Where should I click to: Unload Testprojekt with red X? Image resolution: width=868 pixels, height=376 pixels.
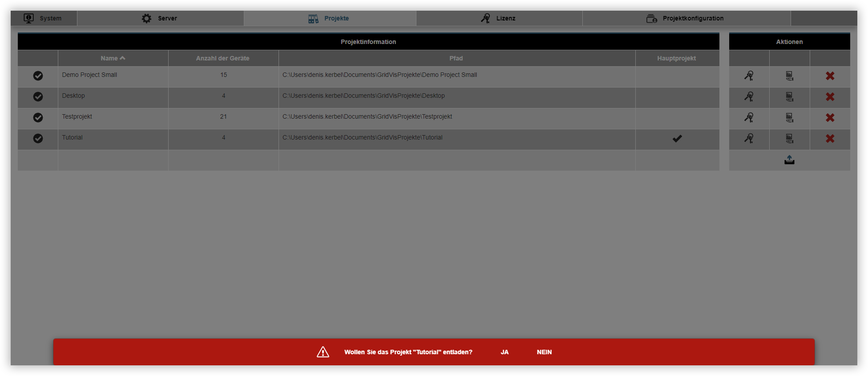point(830,118)
